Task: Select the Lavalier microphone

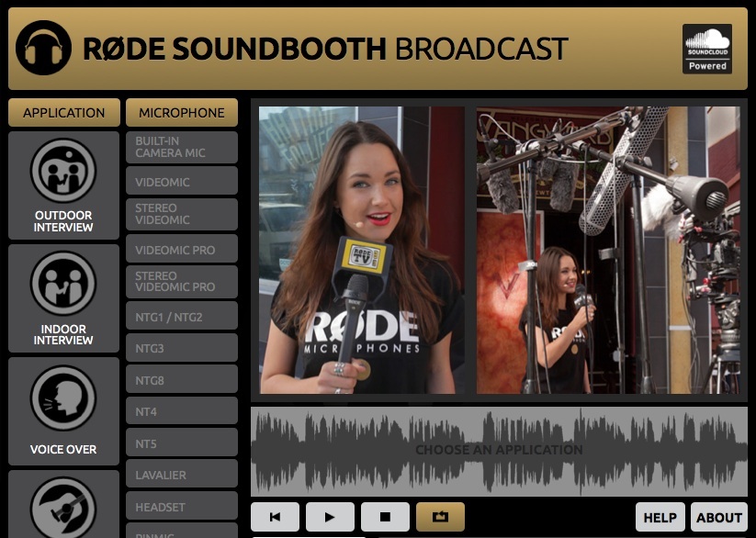Action: [182, 474]
